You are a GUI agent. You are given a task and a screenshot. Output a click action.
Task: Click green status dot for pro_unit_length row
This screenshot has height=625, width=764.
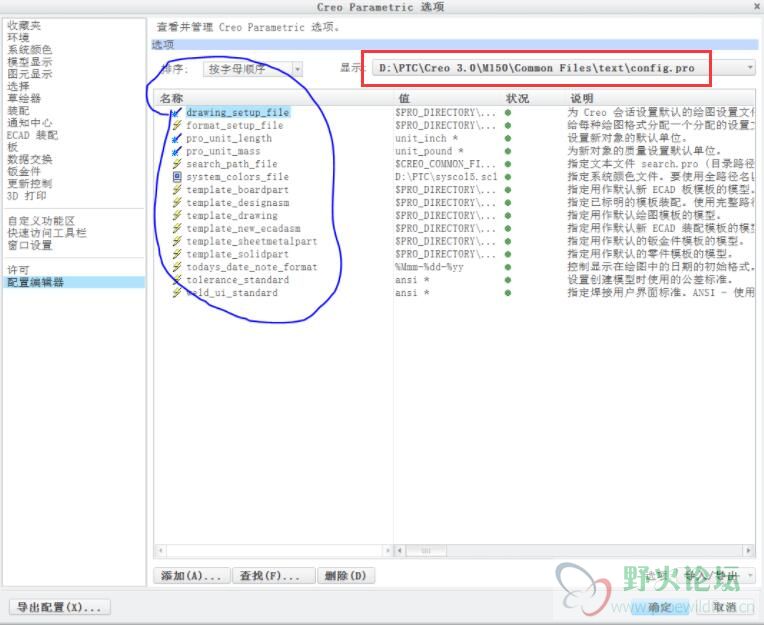tap(508, 138)
